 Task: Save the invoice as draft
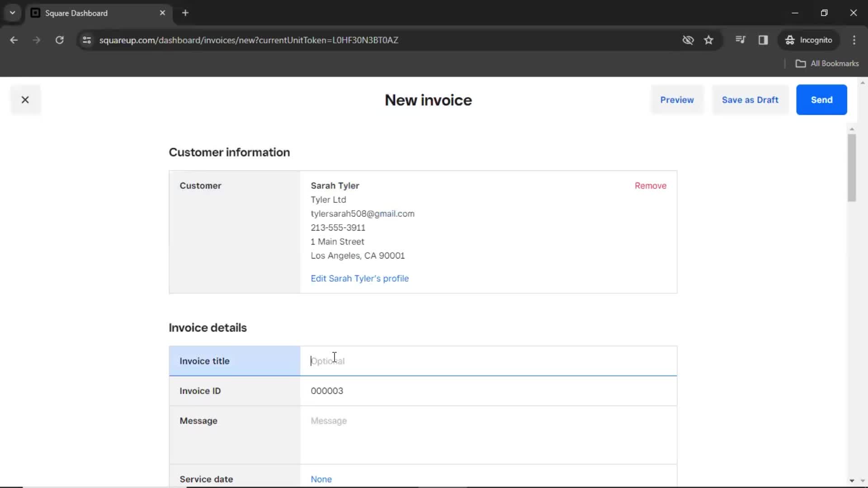tap(750, 100)
